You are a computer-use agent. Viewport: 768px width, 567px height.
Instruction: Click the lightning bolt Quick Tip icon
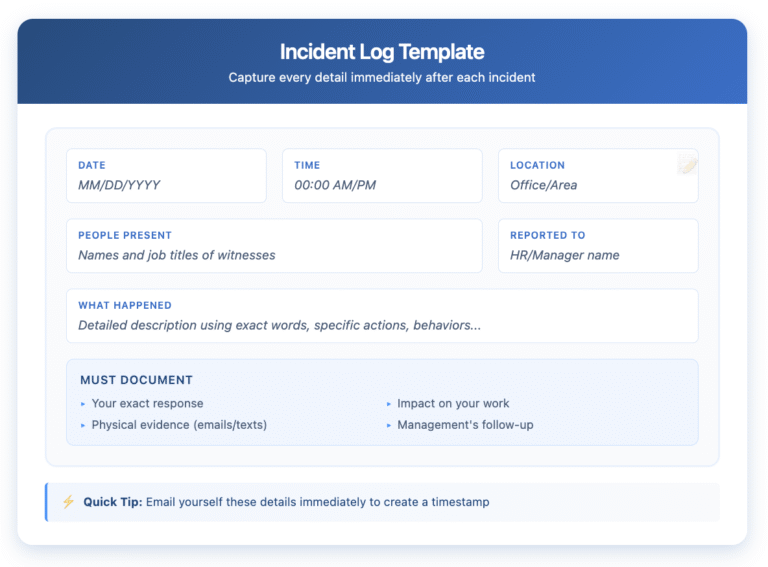coord(69,502)
